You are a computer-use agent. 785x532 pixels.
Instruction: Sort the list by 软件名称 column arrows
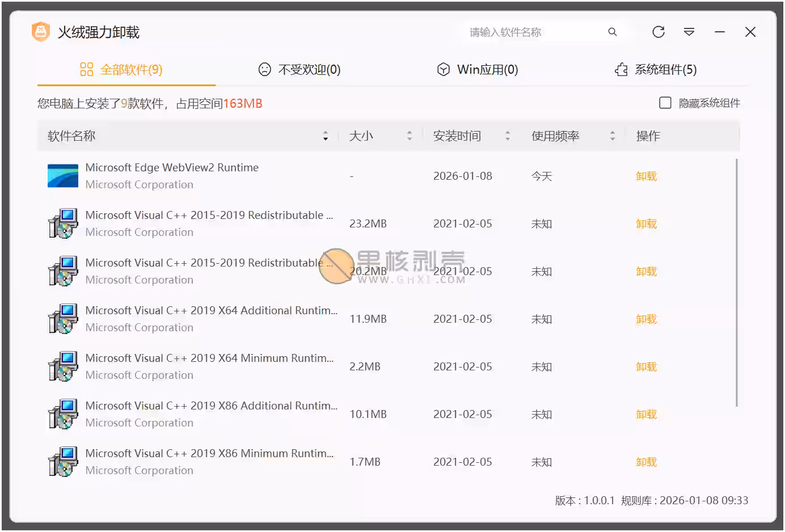pyautogui.click(x=326, y=136)
